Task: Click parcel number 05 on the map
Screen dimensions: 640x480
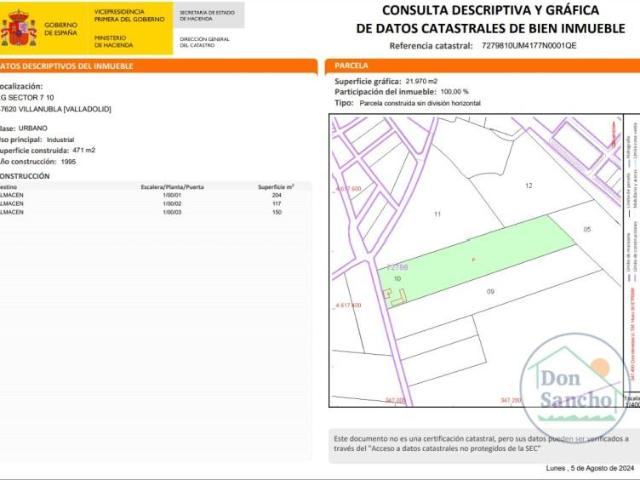Action: click(x=587, y=229)
